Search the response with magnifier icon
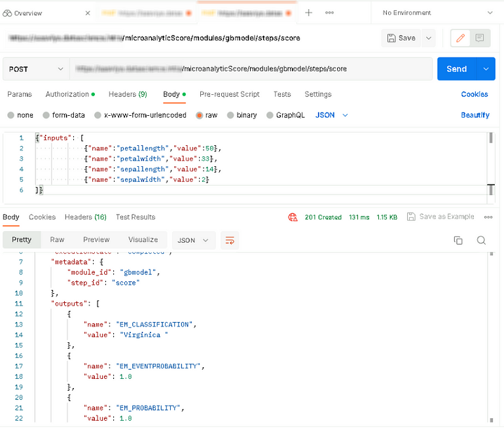Screen dimensions: 504x428 [481, 240]
